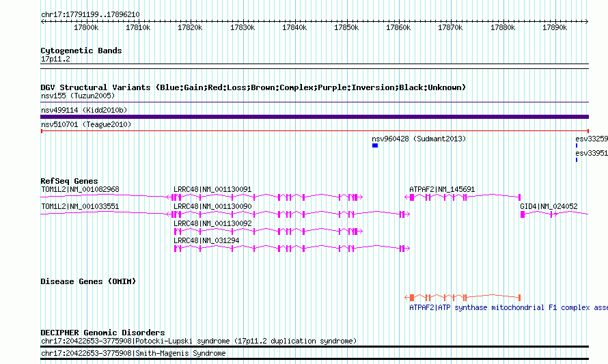
Task: Open the nsv960428 (Sudmant2013) variant label
Action: (x=419, y=139)
